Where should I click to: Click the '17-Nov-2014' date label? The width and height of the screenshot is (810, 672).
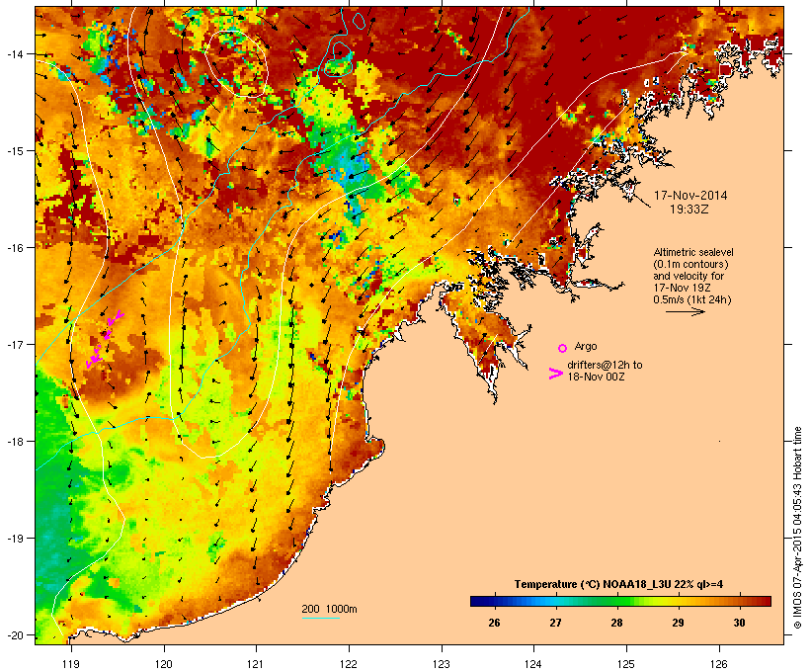point(690,196)
